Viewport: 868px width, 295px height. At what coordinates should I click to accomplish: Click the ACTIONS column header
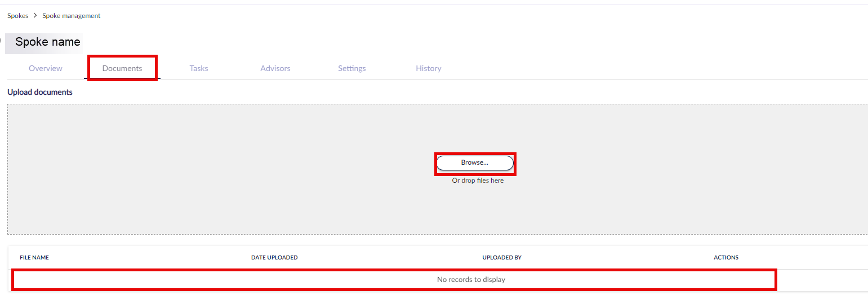(x=726, y=257)
